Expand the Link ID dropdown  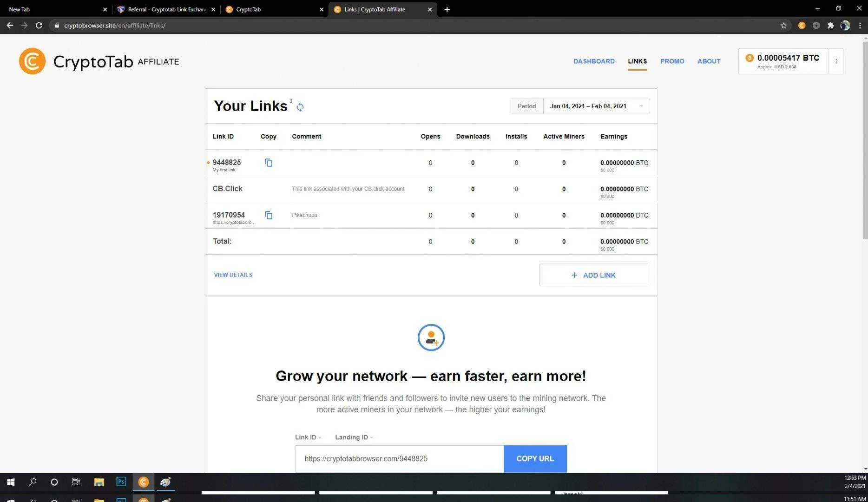pyautogui.click(x=308, y=437)
